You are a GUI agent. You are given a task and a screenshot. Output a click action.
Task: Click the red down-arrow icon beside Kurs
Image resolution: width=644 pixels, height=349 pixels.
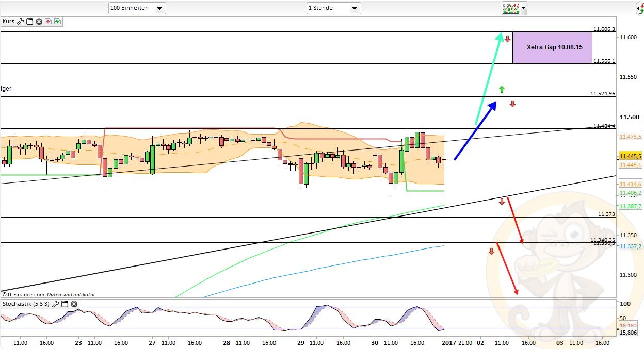(48, 22)
